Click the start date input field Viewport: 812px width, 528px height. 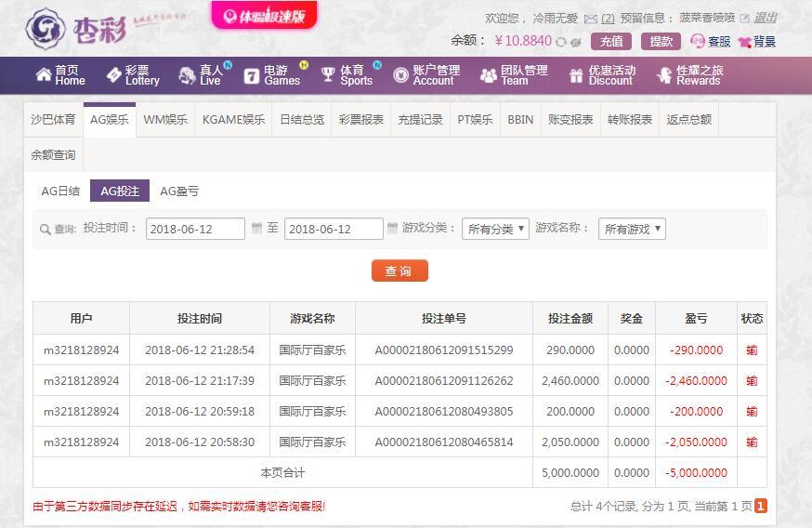tap(195, 229)
